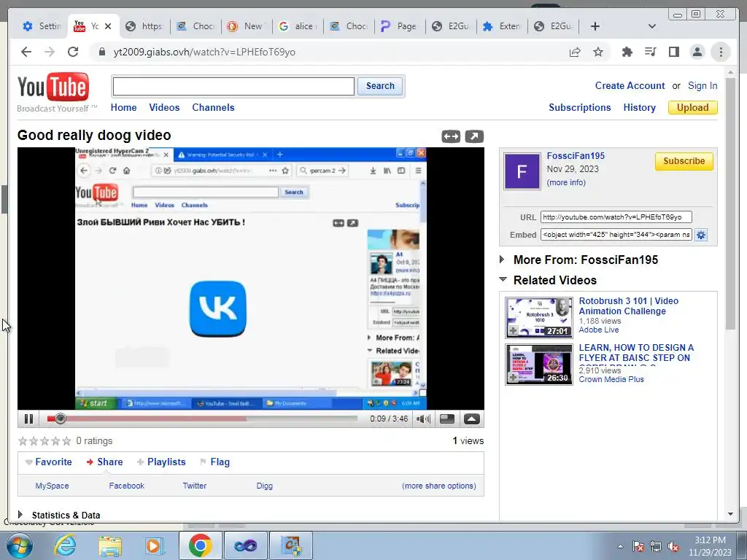Screen dimensions: 747x560
Task: Click FossciFan195 avatar icon
Action: pos(522,171)
